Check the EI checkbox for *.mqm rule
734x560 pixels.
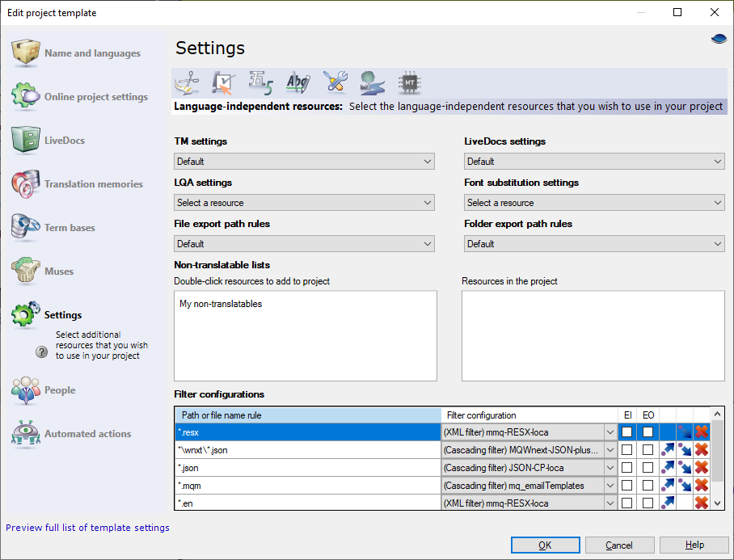pyautogui.click(x=627, y=485)
